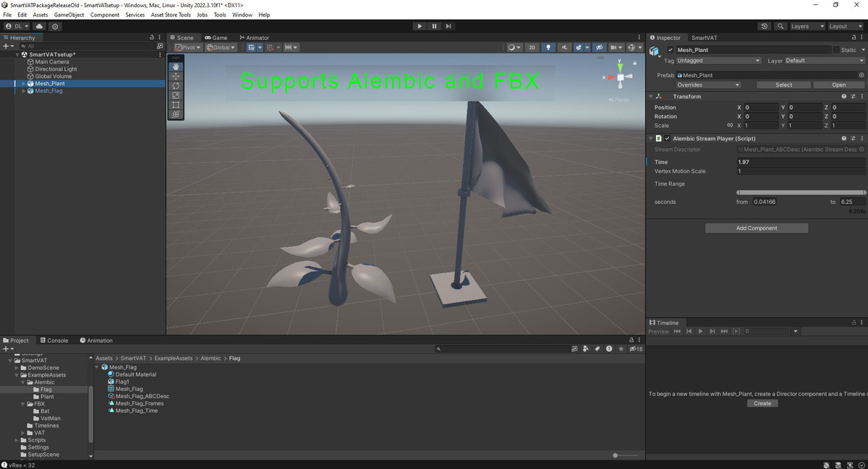Select the Rotate tool in scene toolbar
Viewport: 868px width, 469px height.
[176, 85]
